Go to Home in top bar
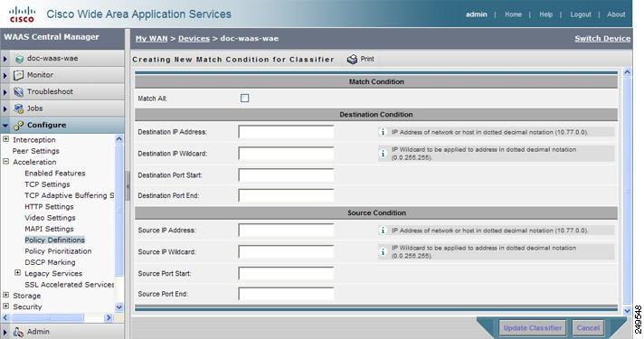This screenshot has width=644, height=339. (513, 14)
